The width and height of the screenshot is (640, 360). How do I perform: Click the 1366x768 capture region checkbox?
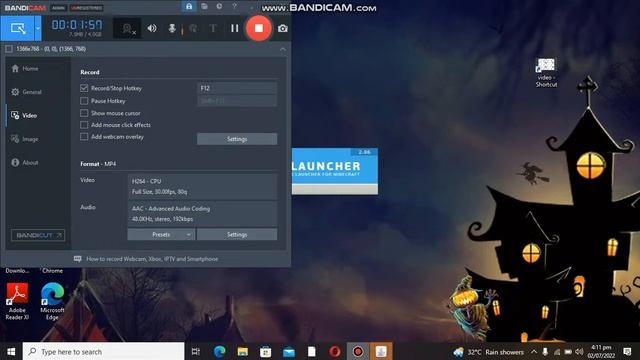[9, 49]
